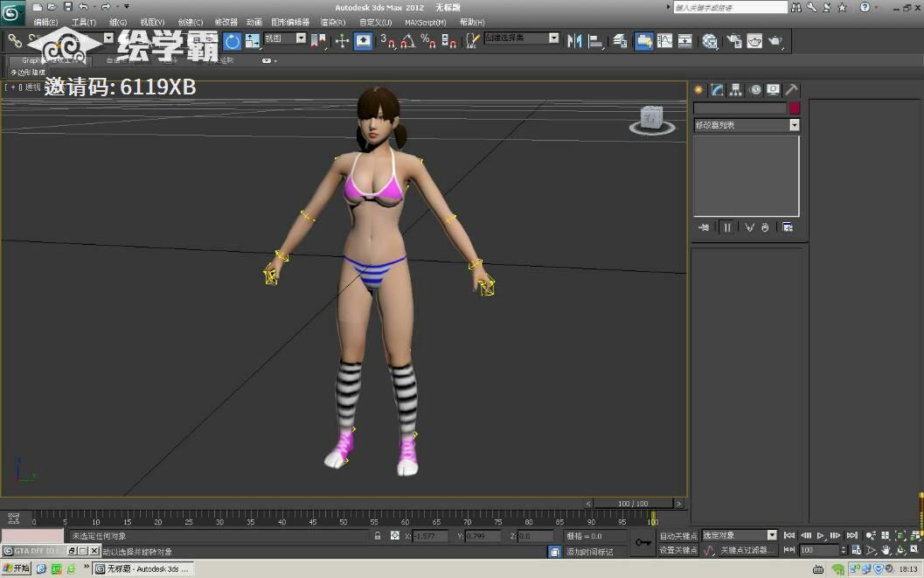Click the 3ds Max application logo button
Viewport: 924px width, 578px height.
pyautogui.click(x=11, y=13)
